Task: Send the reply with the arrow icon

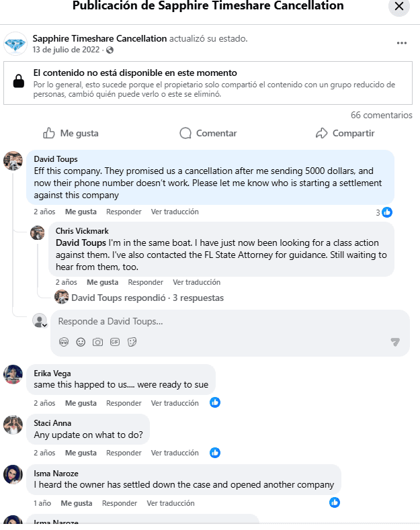Action: tap(395, 342)
